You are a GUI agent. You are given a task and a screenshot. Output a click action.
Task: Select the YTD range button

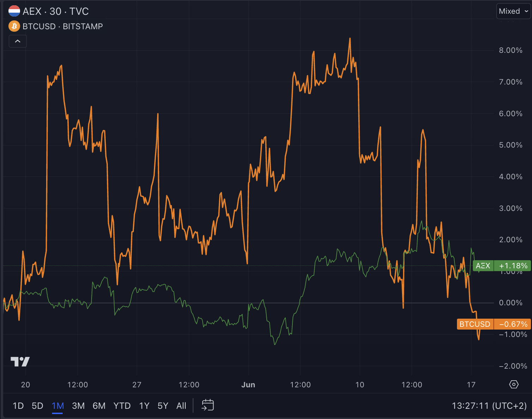[x=122, y=405]
